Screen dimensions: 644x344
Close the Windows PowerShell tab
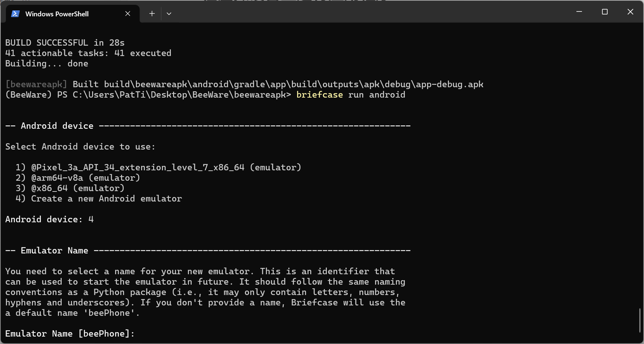(128, 14)
